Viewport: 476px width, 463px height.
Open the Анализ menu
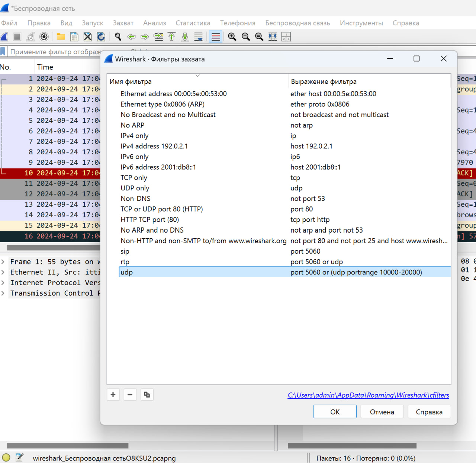[x=155, y=23]
